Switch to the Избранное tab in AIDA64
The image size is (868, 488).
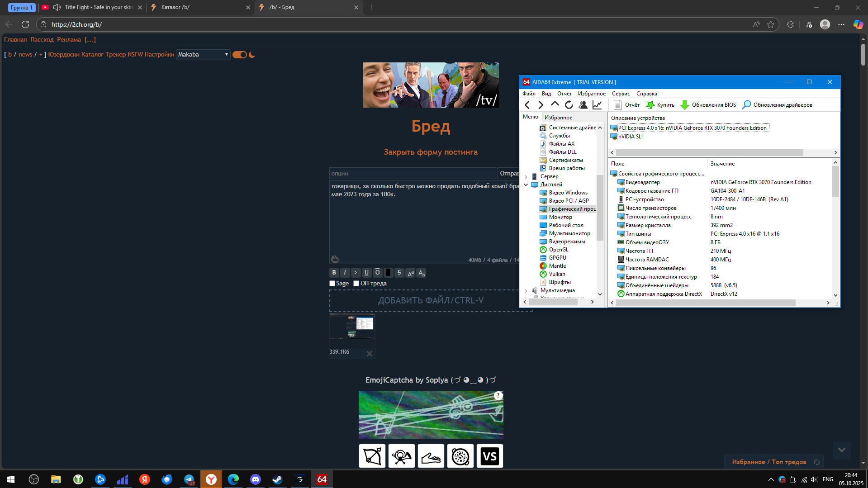point(558,118)
